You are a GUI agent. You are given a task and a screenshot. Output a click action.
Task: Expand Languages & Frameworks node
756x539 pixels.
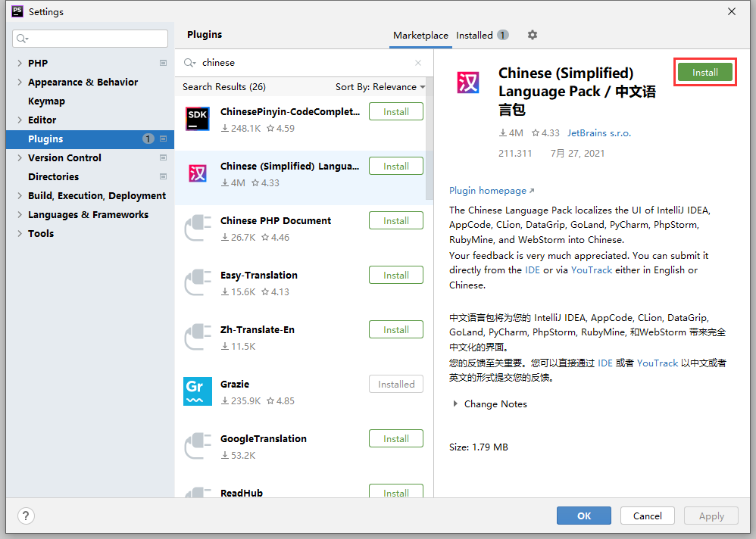tap(20, 214)
